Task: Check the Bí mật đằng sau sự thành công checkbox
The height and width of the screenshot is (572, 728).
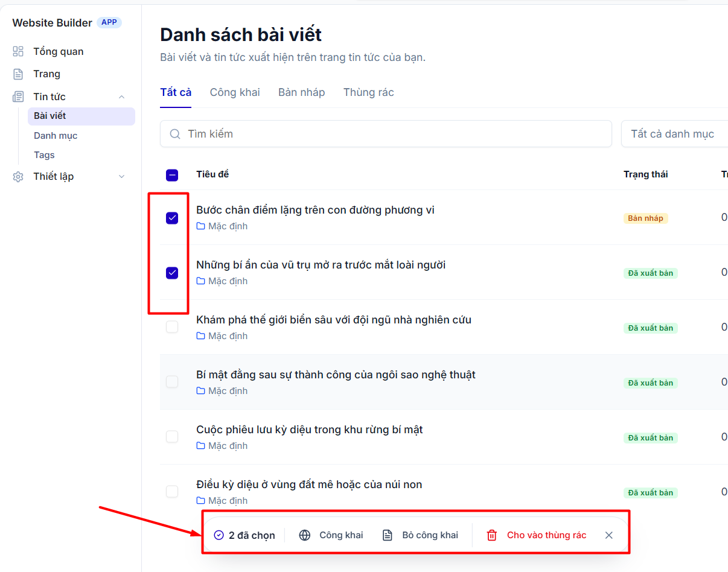Action: 172,381
